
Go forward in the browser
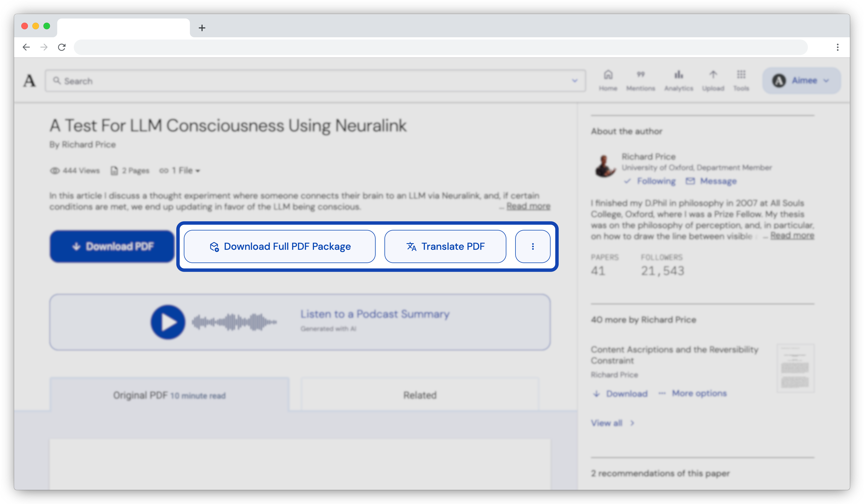44,47
